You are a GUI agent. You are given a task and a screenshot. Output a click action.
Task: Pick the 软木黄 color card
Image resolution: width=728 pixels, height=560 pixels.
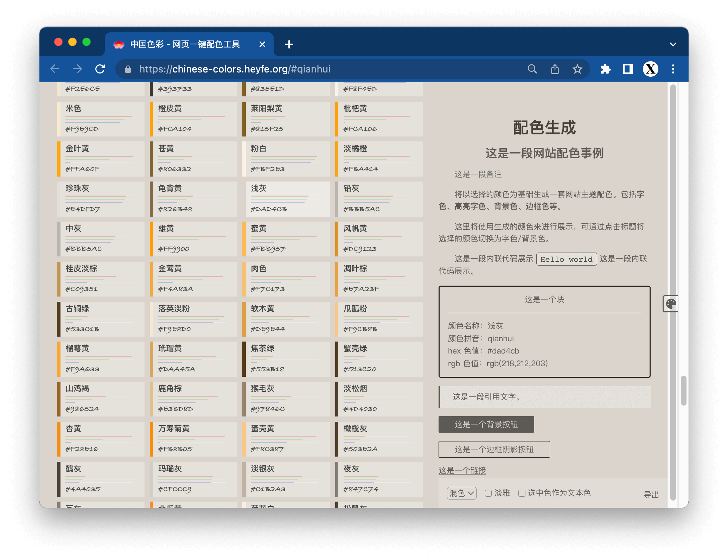coord(286,319)
